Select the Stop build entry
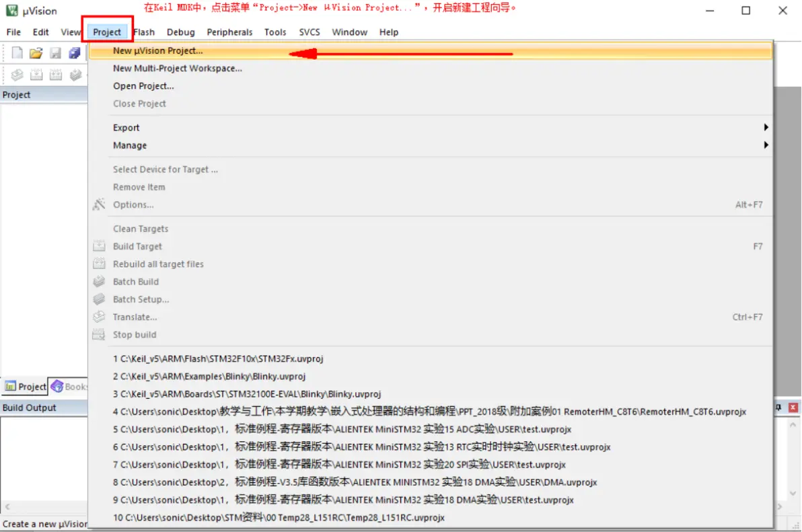Screen dimensions: 802x532 (430, 335)
